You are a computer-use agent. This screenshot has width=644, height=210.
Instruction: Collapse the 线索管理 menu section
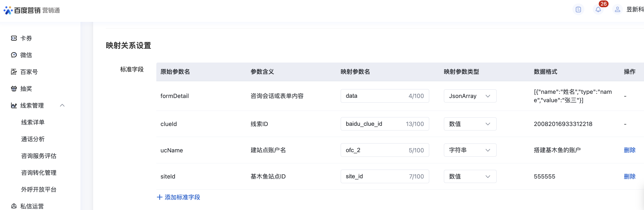(62, 105)
